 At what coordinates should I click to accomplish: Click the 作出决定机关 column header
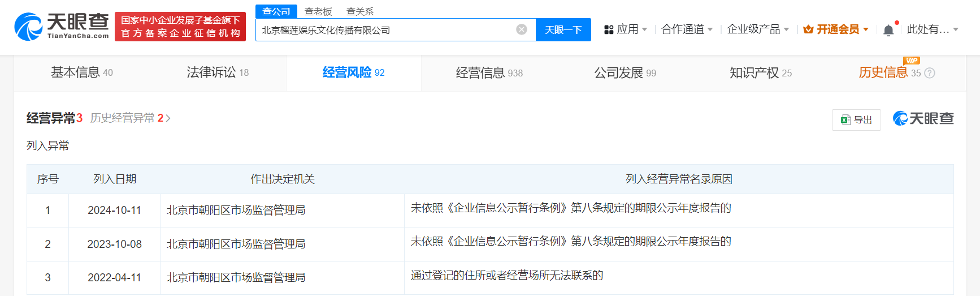tap(283, 179)
